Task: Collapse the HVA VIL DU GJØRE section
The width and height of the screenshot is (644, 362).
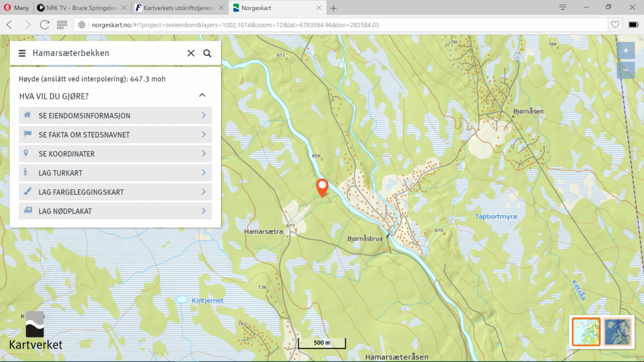Action: (202, 95)
